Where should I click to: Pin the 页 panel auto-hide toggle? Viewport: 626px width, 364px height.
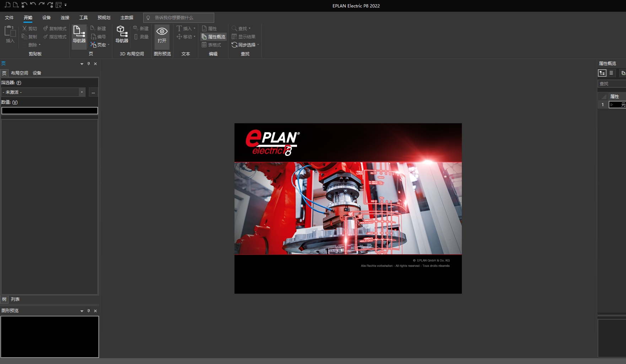(88, 64)
